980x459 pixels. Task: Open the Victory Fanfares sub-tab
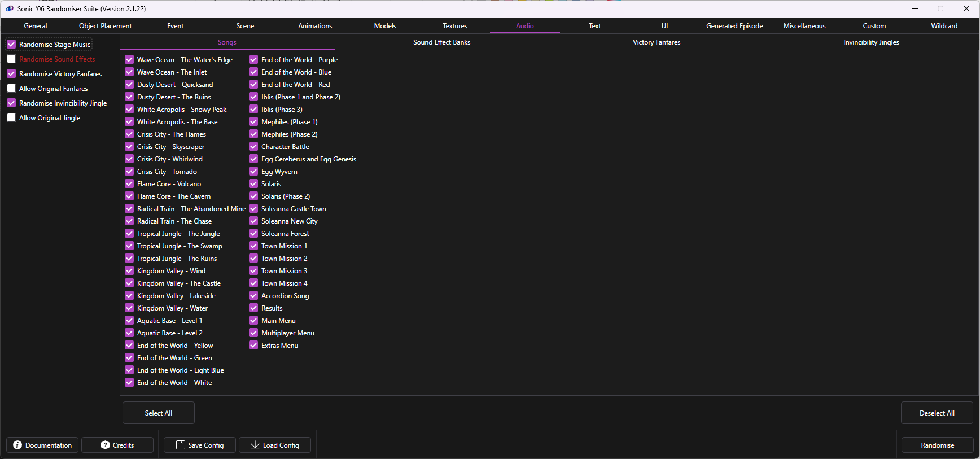pos(657,42)
